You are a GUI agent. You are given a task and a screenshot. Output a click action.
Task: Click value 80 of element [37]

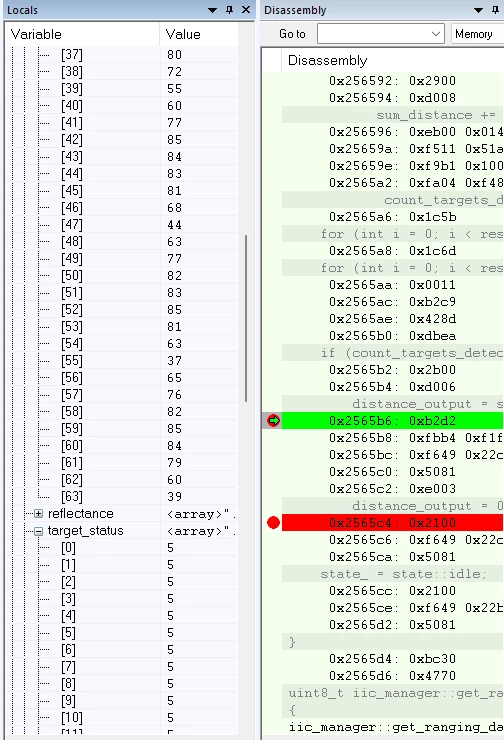tap(174, 55)
